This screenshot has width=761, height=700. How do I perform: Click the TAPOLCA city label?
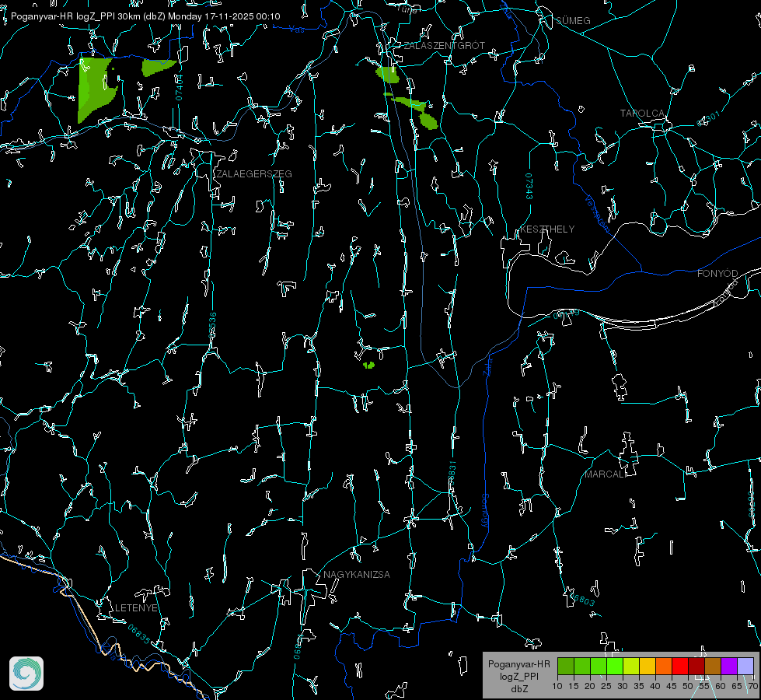(x=642, y=114)
